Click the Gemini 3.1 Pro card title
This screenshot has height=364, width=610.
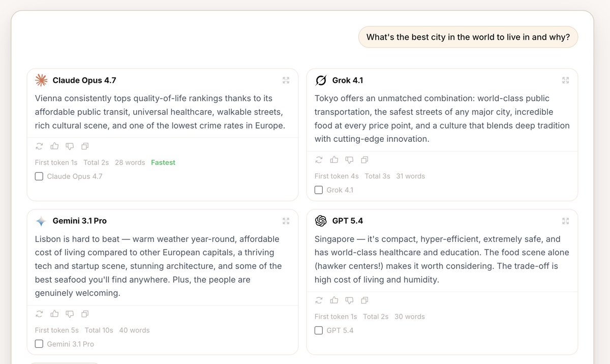[80, 221]
